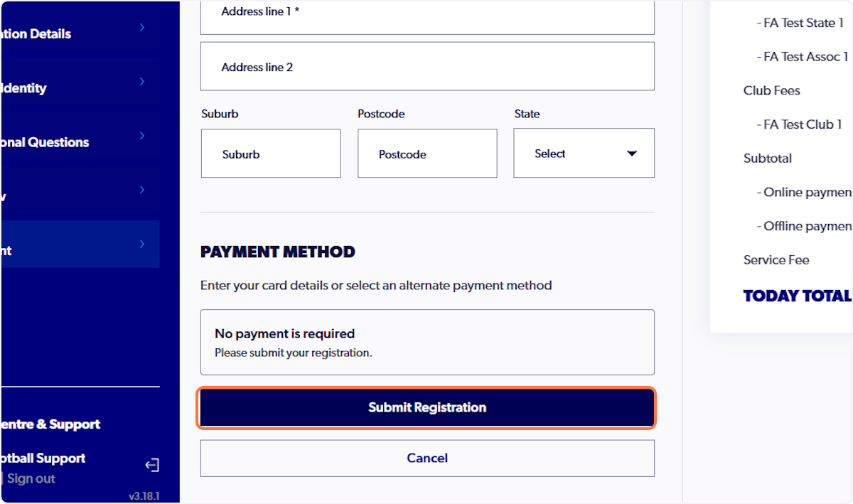
Task: Click the Sign out link
Action: click(x=30, y=478)
